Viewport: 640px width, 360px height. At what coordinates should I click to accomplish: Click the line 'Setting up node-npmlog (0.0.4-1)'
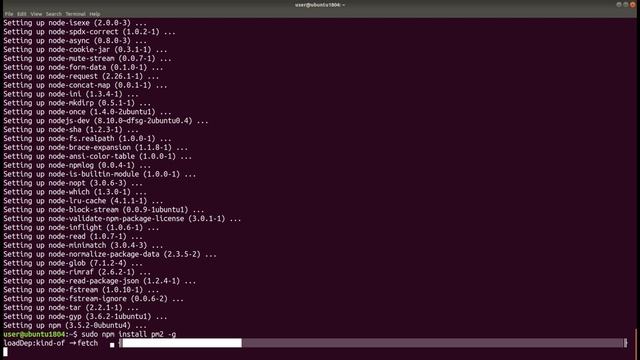click(77, 165)
